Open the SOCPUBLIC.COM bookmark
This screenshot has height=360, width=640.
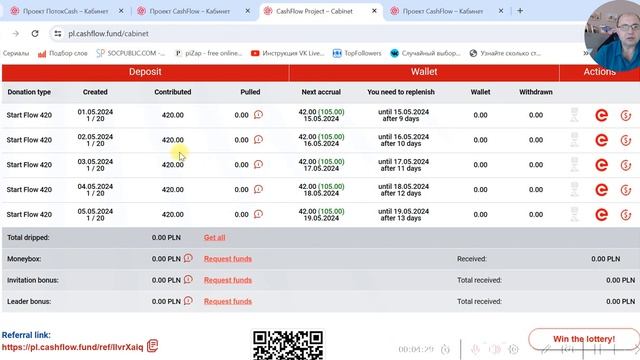[x=131, y=53]
